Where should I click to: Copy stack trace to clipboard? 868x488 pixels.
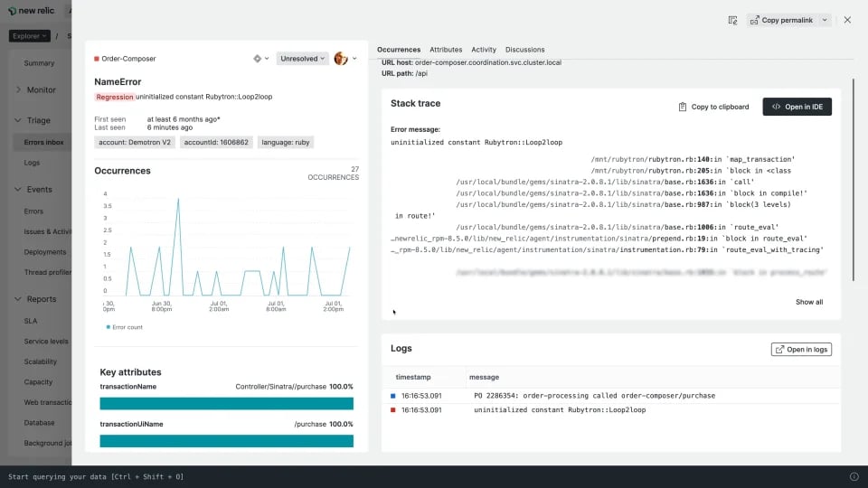[713, 107]
